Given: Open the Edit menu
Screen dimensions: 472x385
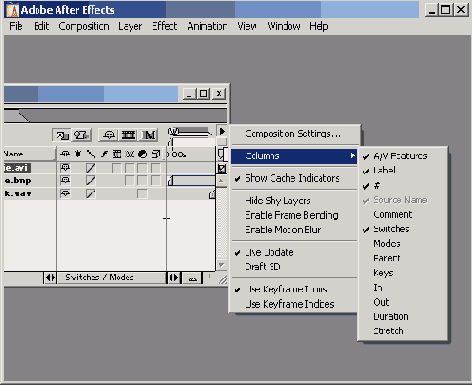Looking at the screenshot, I should (42, 26).
